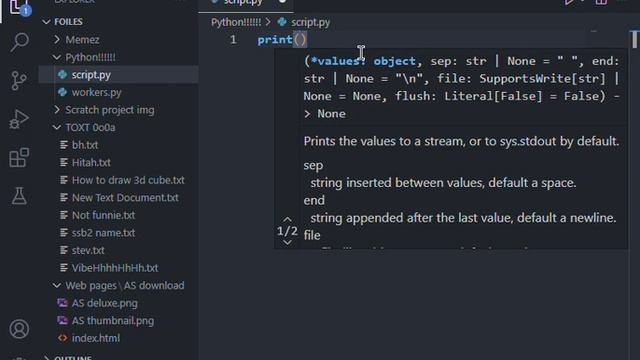Open the Accounts menu icon
640x360 pixels.
19,329
